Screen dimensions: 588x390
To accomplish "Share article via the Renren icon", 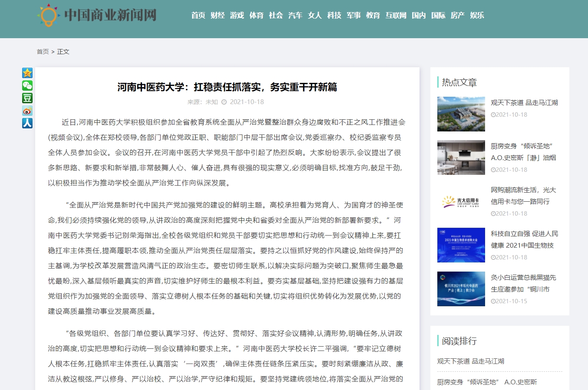I will click(27, 123).
